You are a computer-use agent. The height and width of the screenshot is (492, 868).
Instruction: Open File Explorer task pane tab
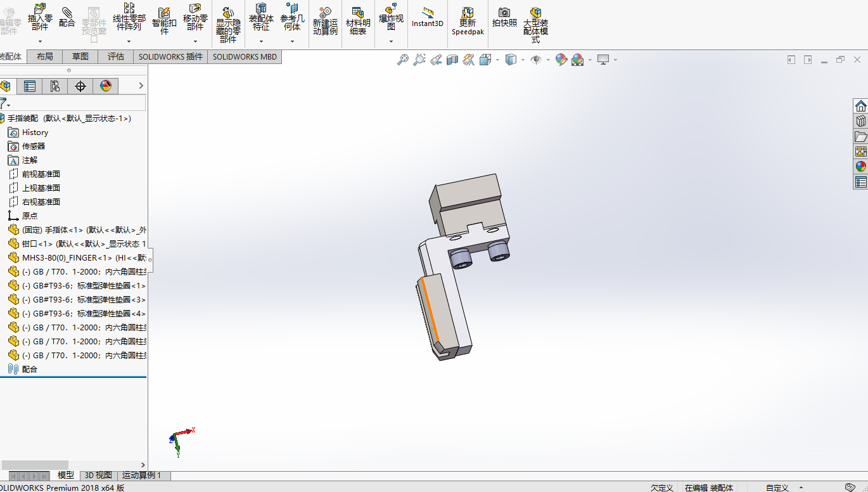(x=860, y=136)
